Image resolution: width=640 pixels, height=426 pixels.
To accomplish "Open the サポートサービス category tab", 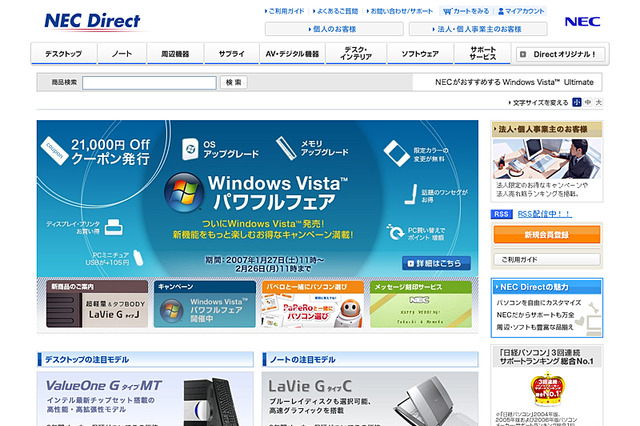I will tap(482, 53).
